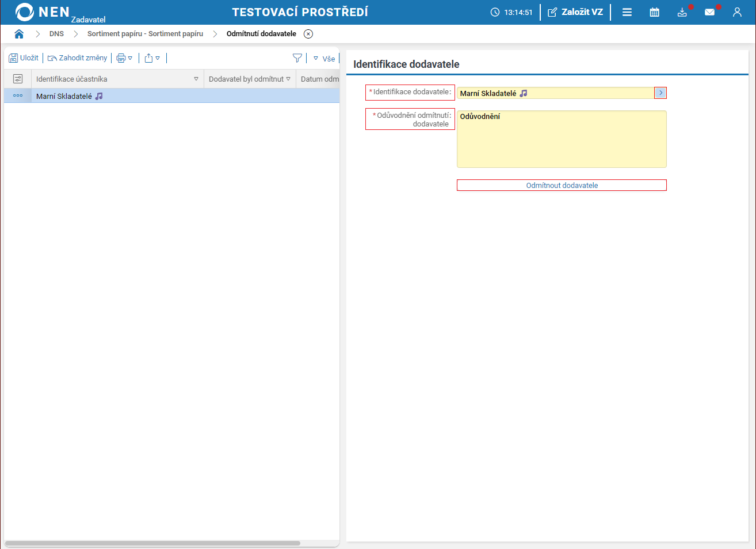Screen dimensions: 756x549
Task: Go to DNS breadcrumb item
Action: [56, 34]
